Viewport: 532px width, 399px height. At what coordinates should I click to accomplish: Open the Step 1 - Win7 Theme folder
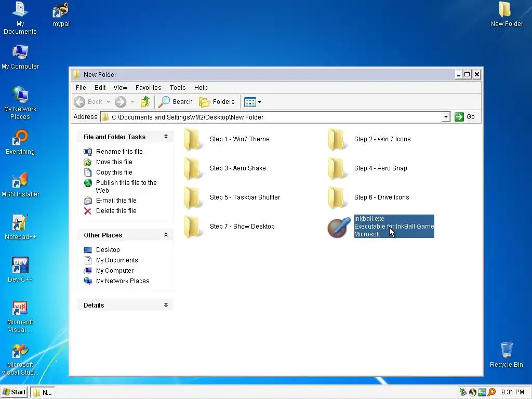[x=227, y=139]
